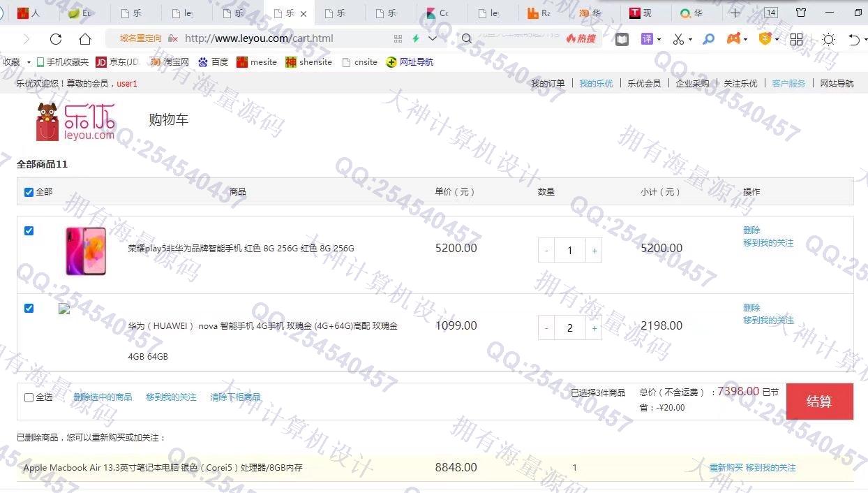Switch to the browser tab labeled Eu
The height and width of the screenshot is (493, 868).
(84, 13)
